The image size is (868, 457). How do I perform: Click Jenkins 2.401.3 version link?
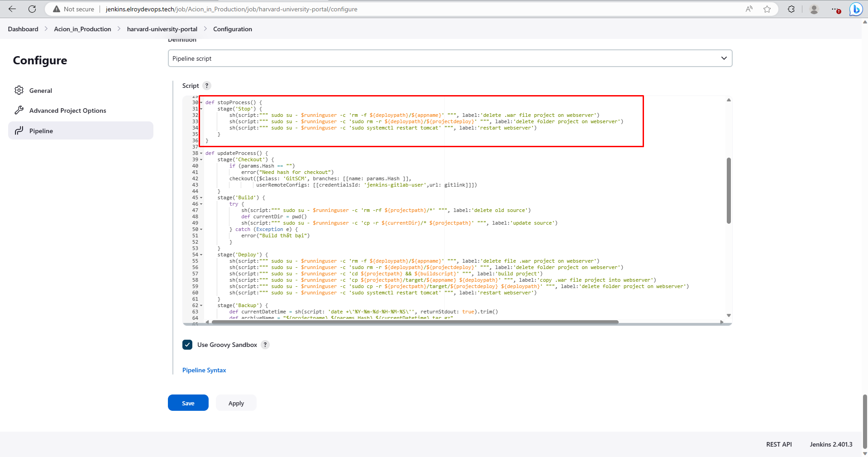tap(831, 444)
